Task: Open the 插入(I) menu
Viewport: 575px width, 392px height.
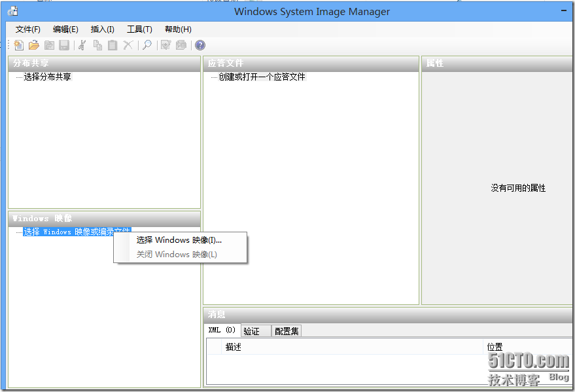Action: (102, 29)
